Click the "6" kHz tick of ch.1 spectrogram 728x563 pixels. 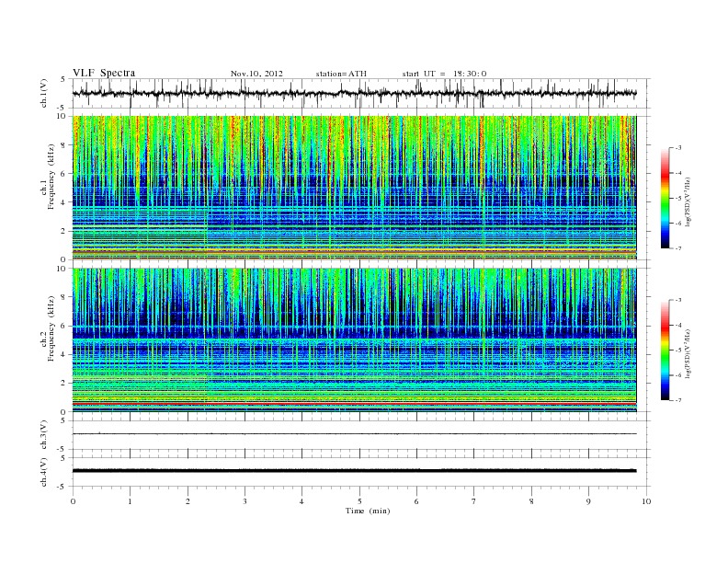coord(64,174)
